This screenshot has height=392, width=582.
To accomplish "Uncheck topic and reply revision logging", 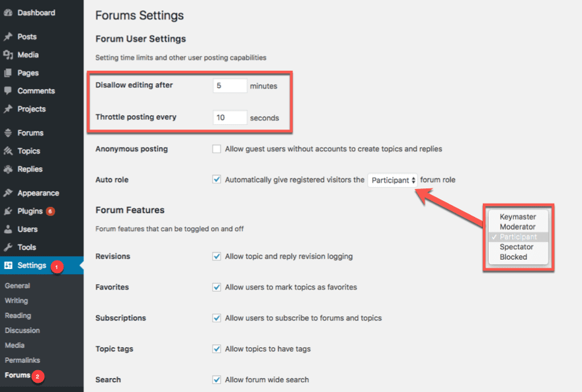I will [216, 256].
